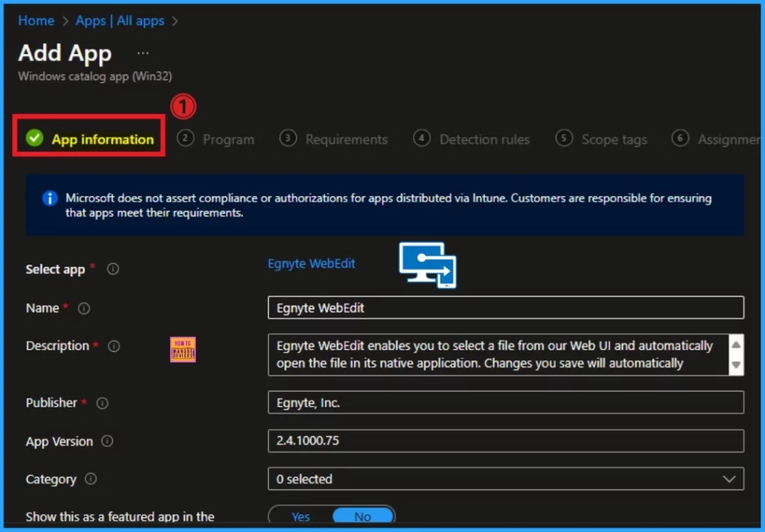Switch to the Program step tab
This screenshot has width=765, height=532.
click(216, 139)
